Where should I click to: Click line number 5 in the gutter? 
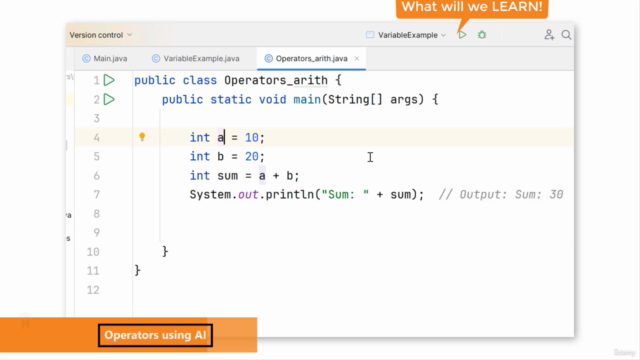coord(96,156)
